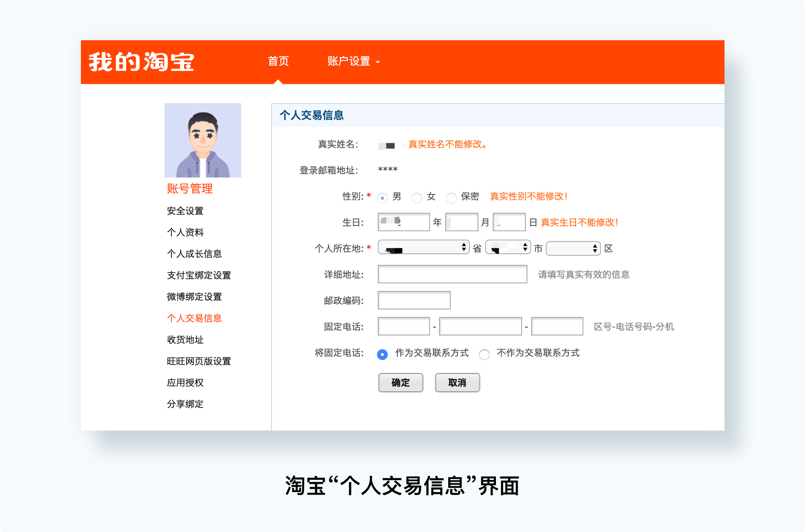Select the 女 gender radio button

(416, 198)
